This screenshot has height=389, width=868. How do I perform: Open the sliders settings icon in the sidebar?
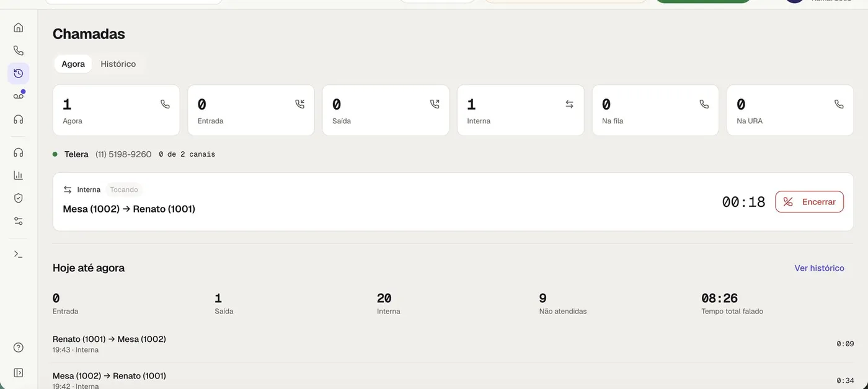[19, 221]
